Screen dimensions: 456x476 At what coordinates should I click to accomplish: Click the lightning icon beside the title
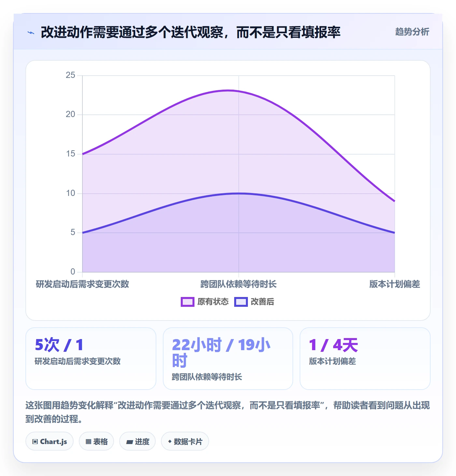coord(31,33)
